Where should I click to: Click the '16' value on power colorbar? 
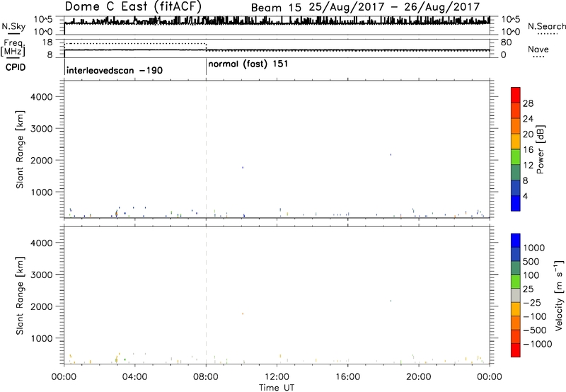(528, 150)
